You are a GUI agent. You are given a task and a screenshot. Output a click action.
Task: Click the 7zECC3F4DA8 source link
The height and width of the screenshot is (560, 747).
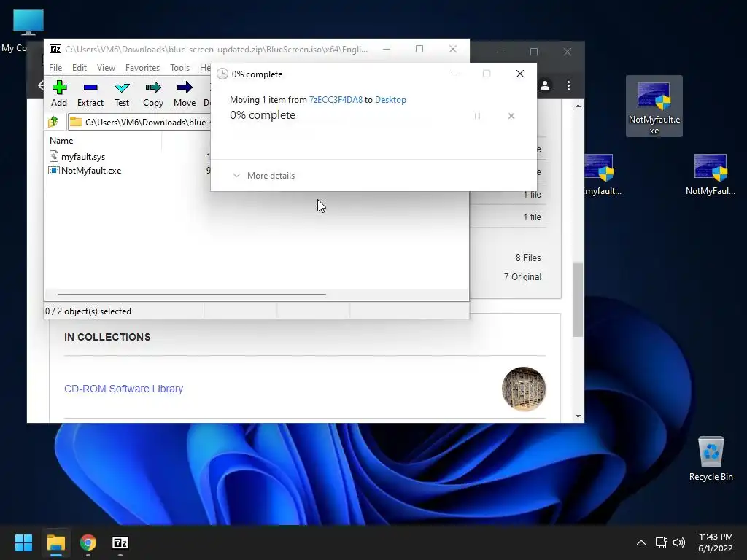[336, 99]
